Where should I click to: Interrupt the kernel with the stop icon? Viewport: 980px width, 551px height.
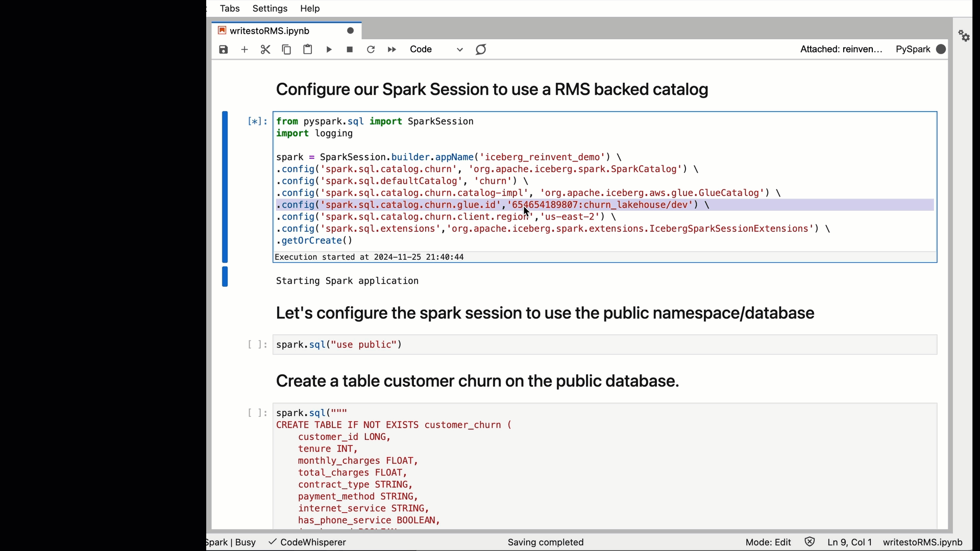350,49
